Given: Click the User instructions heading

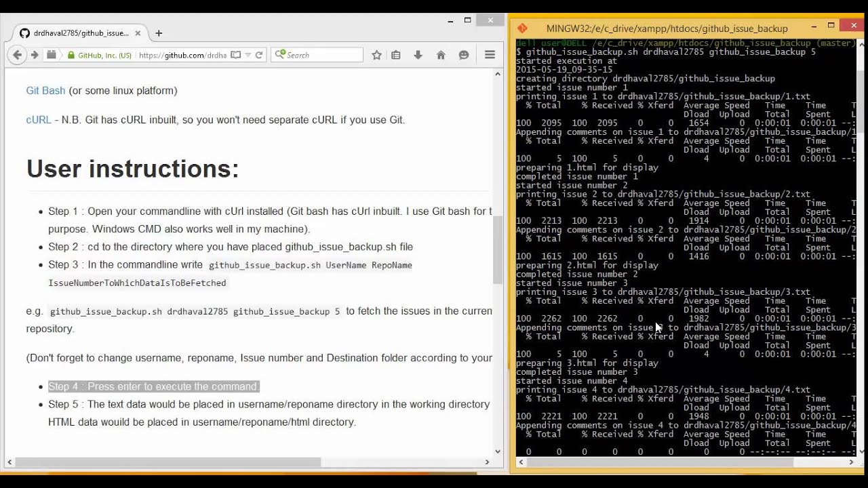Looking at the screenshot, I should (x=132, y=168).
